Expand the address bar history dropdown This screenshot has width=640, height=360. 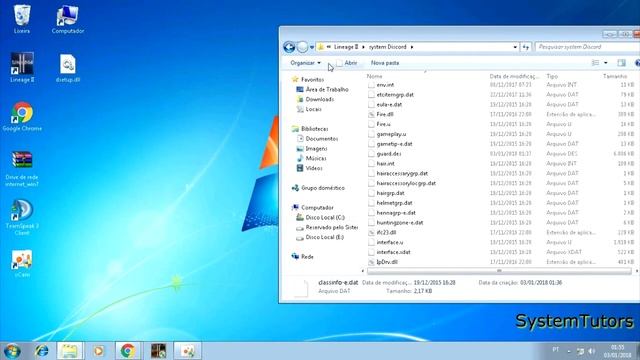click(515, 47)
